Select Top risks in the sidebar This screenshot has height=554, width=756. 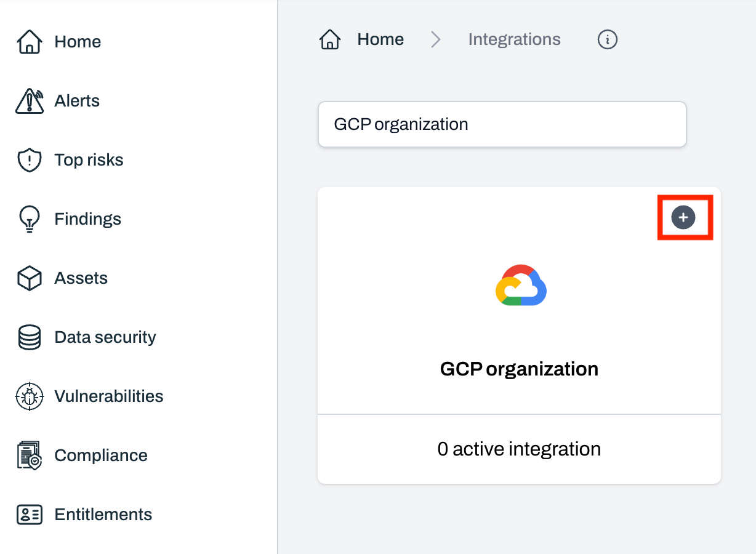pyautogui.click(x=89, y=160)
